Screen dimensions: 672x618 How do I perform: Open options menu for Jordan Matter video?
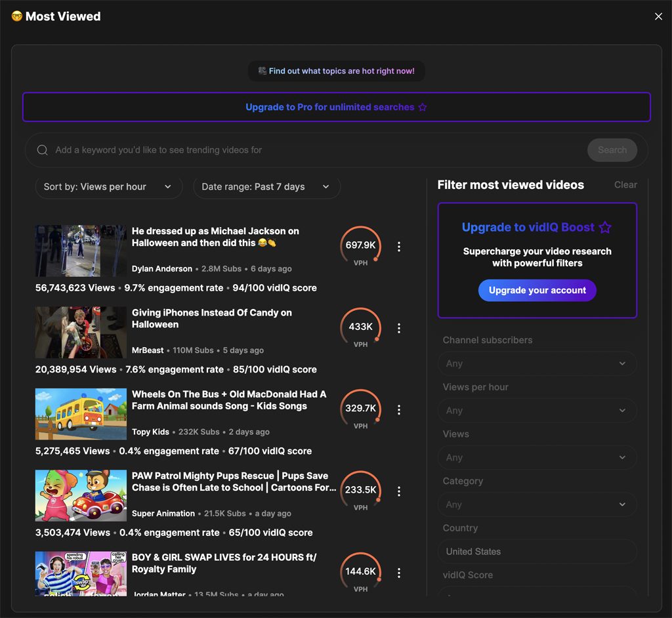point(398,573)
